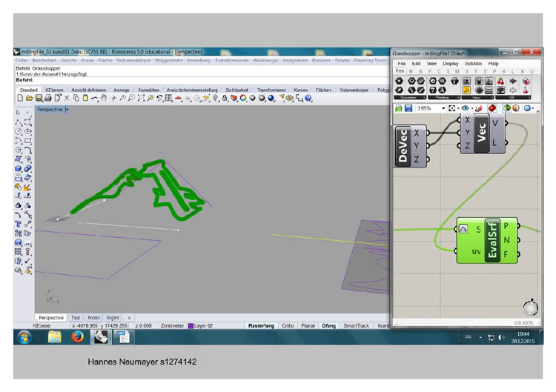Toggle the orange shaded preview sphere icon
The image size is (556, 392).
[516, 108]
